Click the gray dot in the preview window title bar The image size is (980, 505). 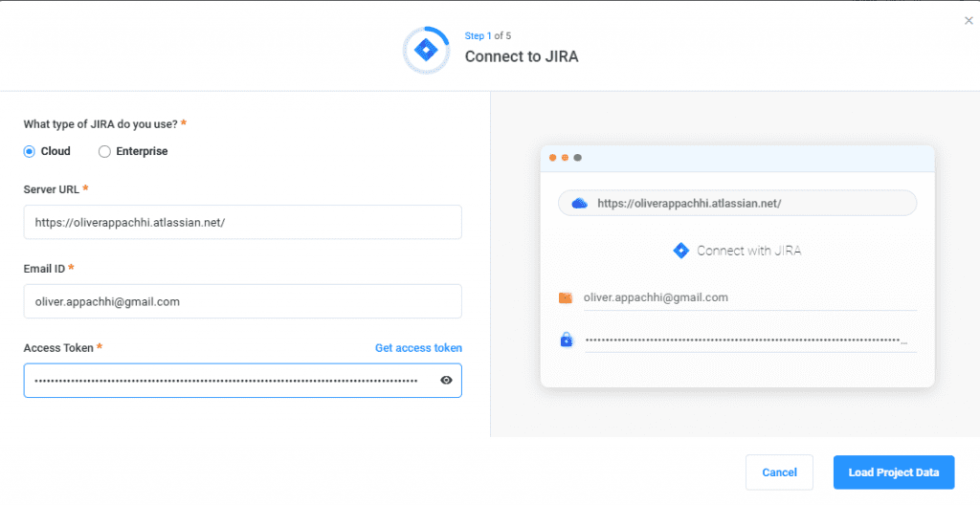577,158
